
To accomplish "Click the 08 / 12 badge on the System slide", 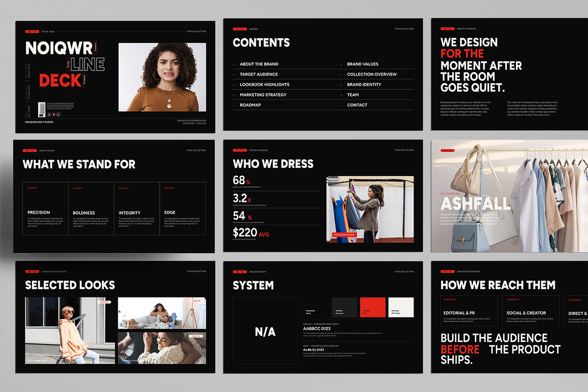I will pos(240,271).
